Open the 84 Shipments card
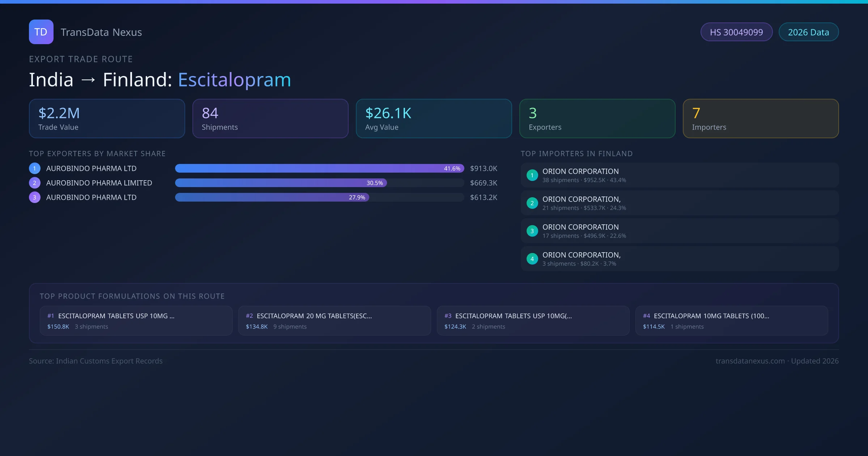868x456 pixels. pos(270,118)
